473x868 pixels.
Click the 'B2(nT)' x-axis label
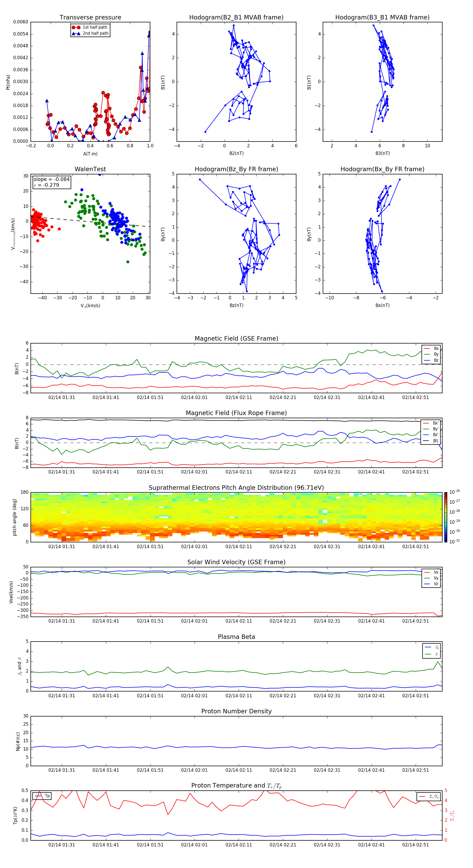click(x=236, y=153)
